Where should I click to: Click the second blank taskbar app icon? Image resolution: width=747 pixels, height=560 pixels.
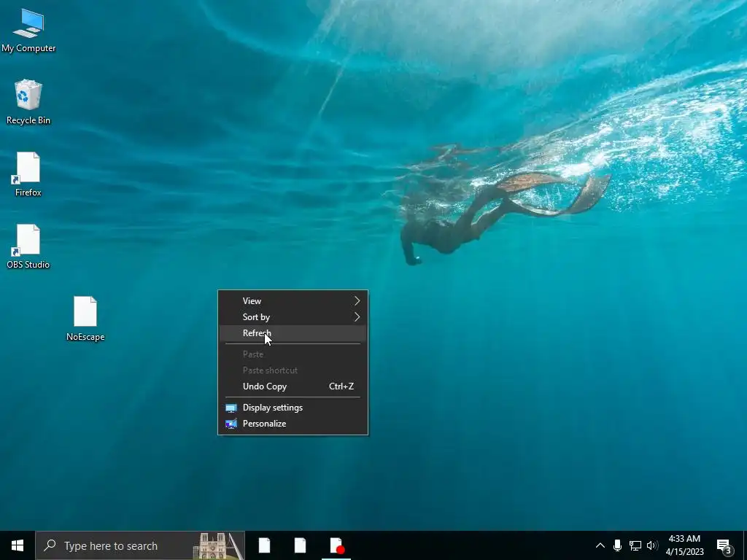coord(300,545)
